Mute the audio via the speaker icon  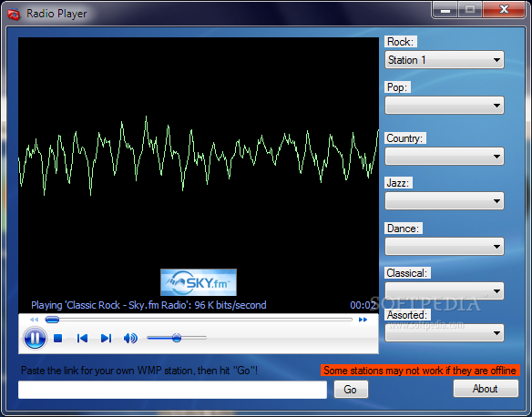point(130,339)
